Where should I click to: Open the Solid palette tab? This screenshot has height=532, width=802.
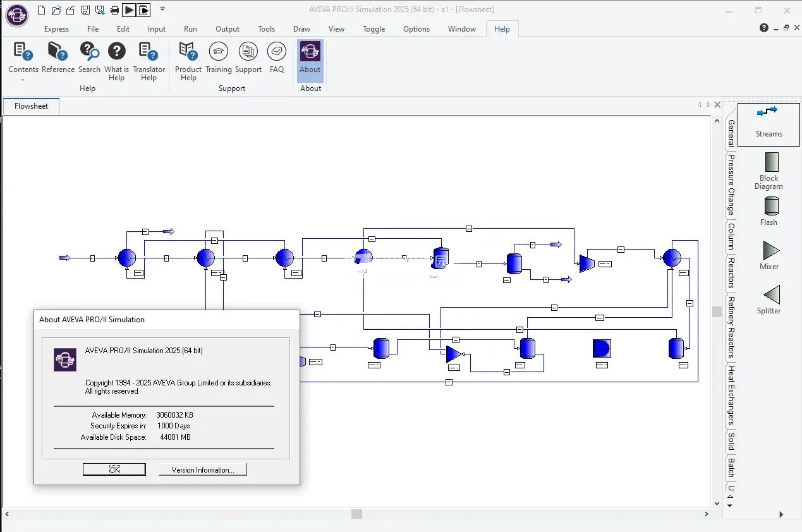(x=731, y=442)
